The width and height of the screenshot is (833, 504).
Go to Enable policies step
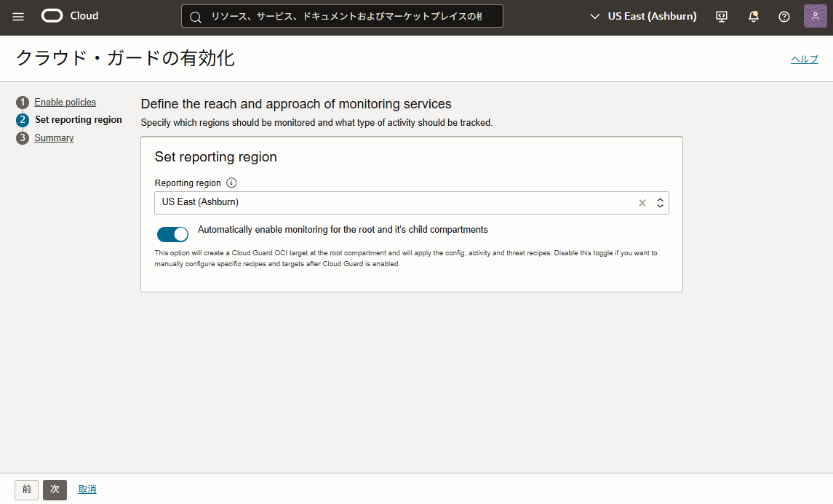tap(65, 103)
